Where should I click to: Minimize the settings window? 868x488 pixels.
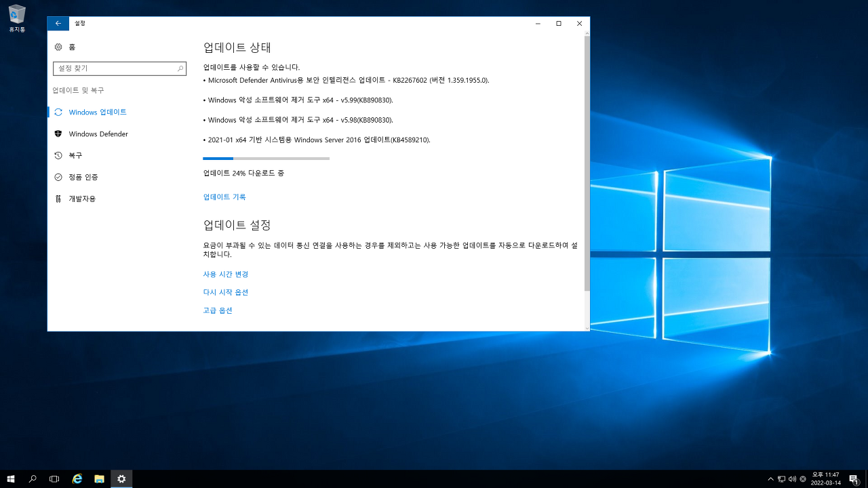pos(537,23)
